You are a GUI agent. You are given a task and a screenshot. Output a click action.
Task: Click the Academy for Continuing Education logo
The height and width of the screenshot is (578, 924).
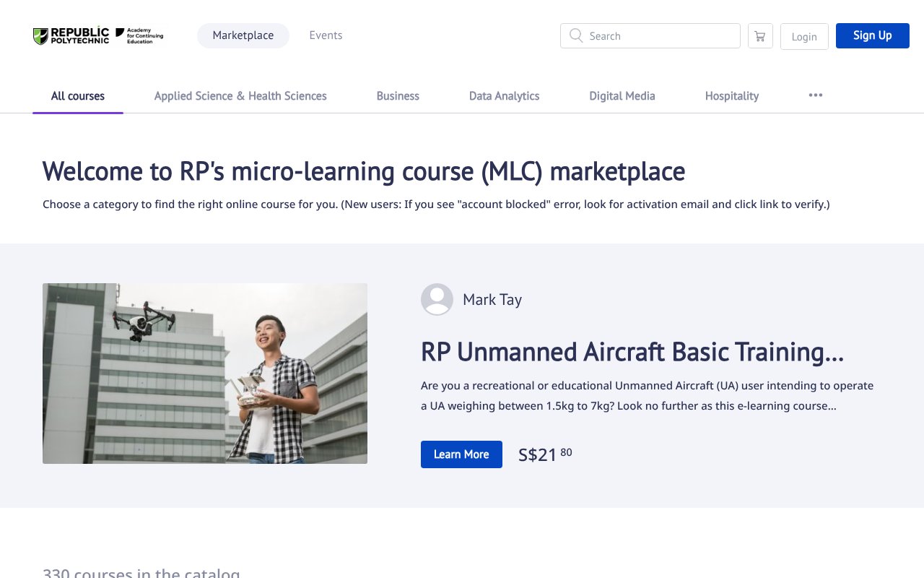(140, 35)
